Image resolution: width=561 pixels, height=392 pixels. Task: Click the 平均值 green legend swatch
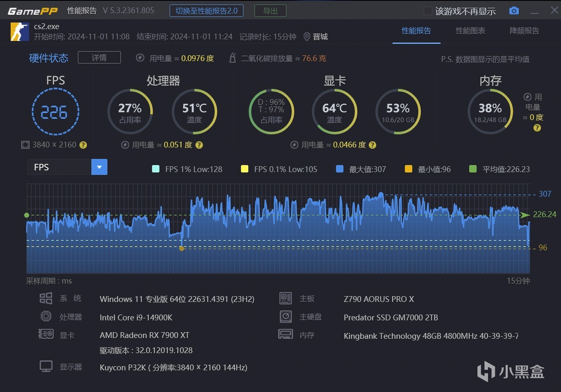pos(473,169)
